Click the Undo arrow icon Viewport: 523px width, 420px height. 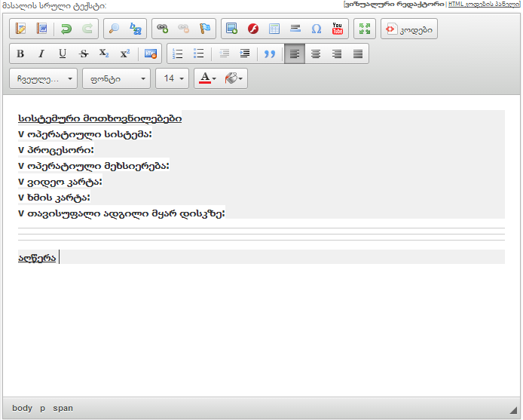[66, 29]
